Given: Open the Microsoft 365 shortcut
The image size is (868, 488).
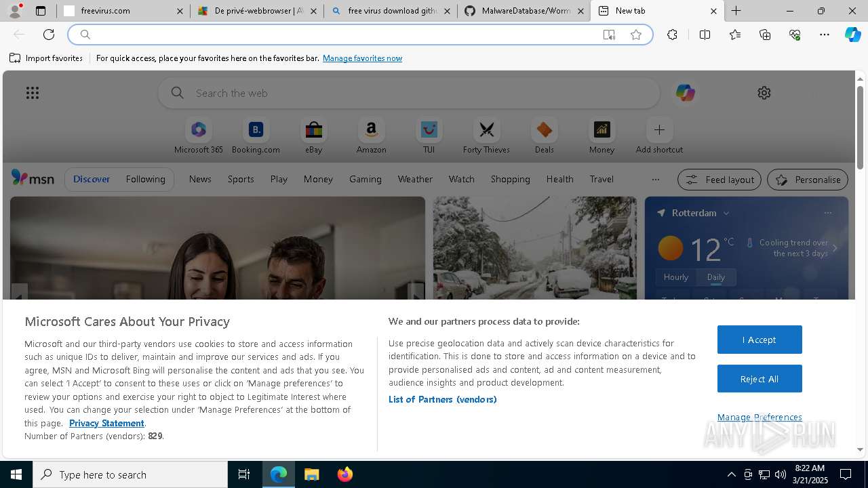Looking at the screenshot, I should click(199, 136).
